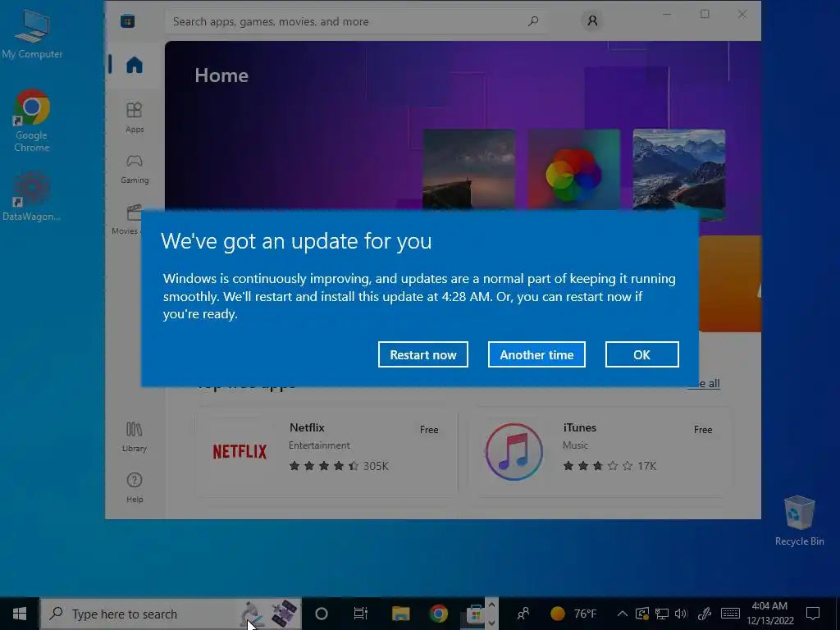Open the Gaming section in Store sidebar
This screenshot has height=630, width=840.
coord(135,169)
